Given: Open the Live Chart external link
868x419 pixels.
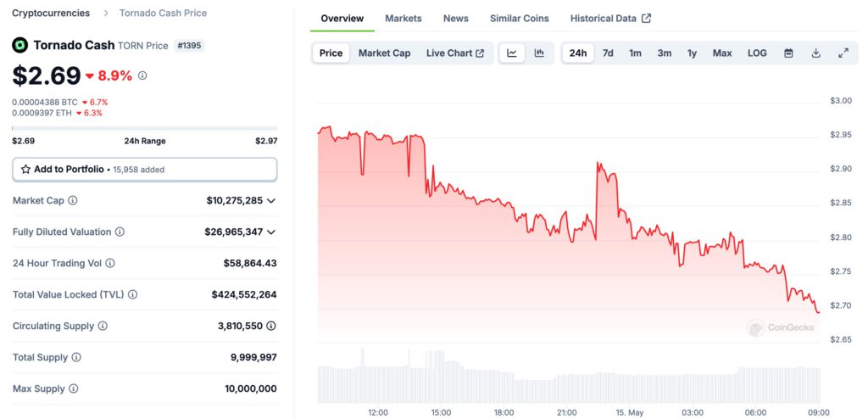Looking at the screenshot, I should pos(454,53).
